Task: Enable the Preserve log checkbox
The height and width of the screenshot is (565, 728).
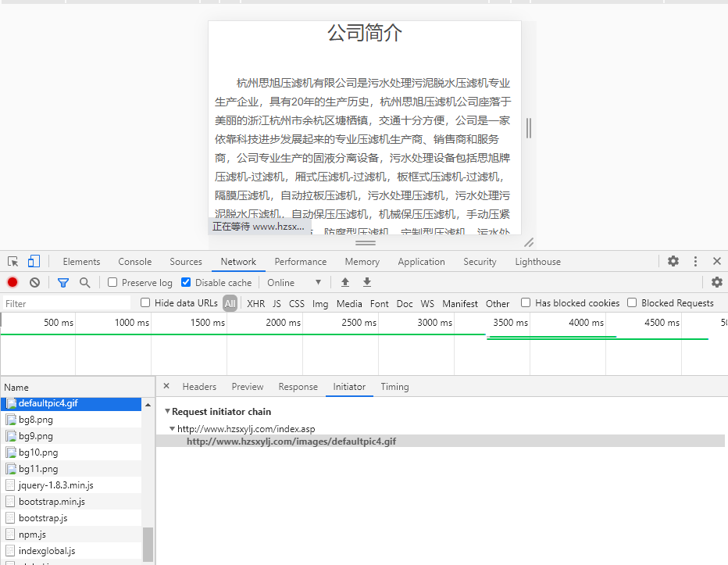Action: [112, 282]
